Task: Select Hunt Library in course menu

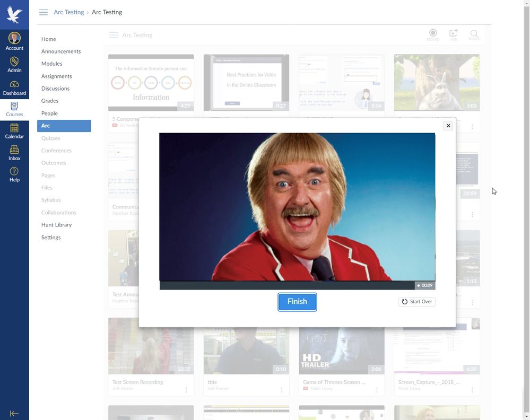Action: pyautogui.click(x=56, y=225)
